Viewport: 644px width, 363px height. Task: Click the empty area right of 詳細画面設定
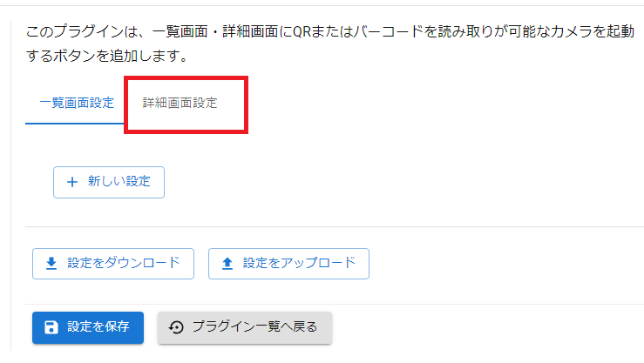444,103
